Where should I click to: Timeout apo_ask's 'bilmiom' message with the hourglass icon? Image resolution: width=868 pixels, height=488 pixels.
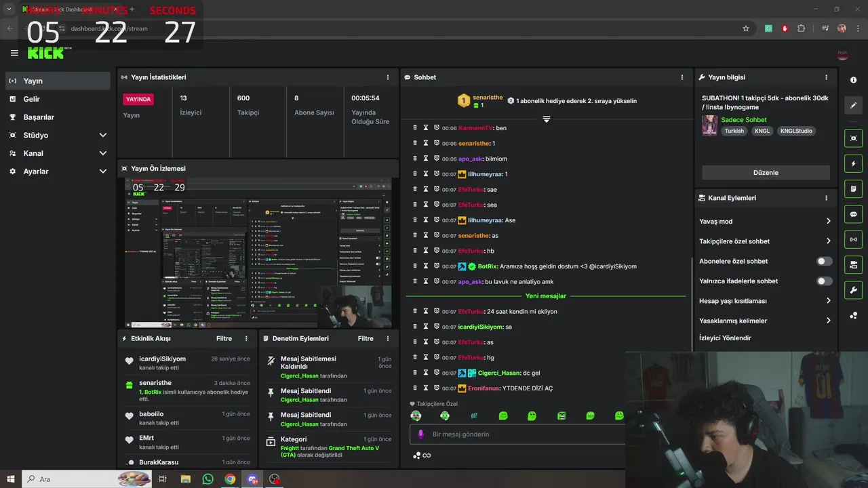[426, 159]
